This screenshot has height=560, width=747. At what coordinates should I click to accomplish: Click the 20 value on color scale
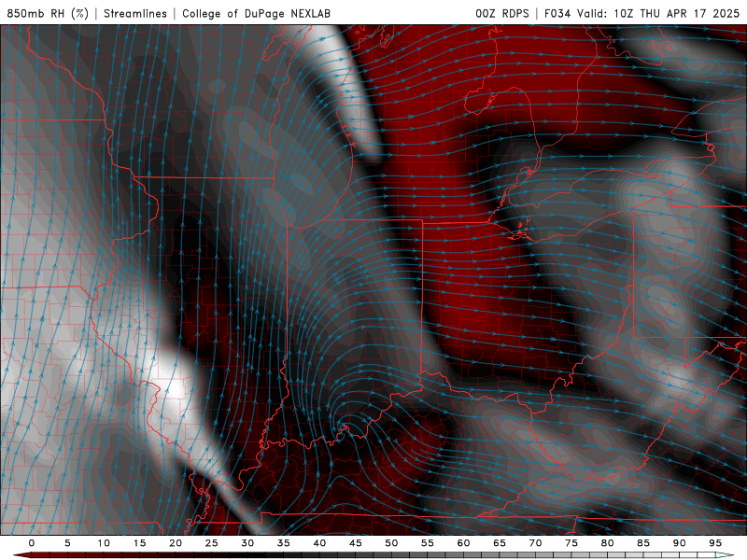tap(176, 543)
